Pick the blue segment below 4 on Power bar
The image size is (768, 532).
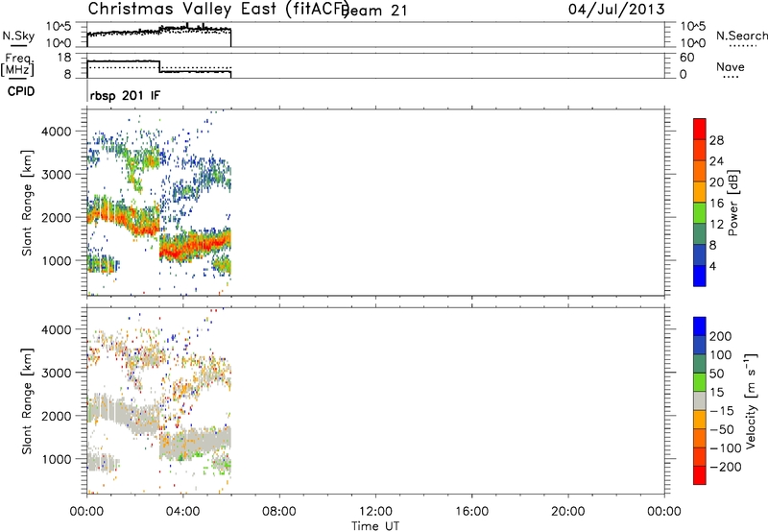(x=700, y=276)
